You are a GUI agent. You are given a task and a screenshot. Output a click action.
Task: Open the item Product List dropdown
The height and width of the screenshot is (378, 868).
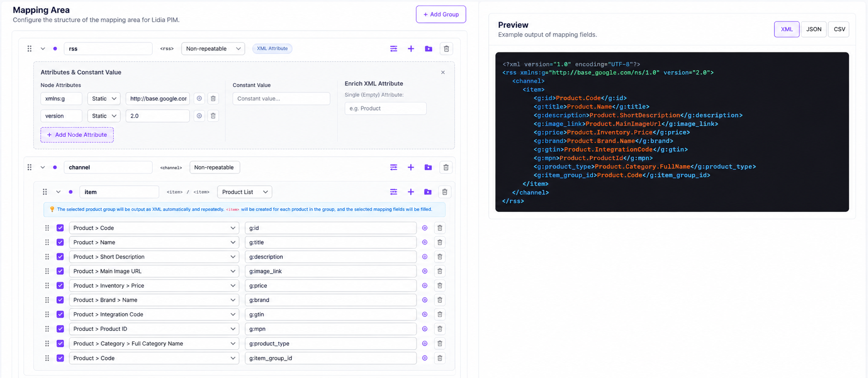click(245, 192)
